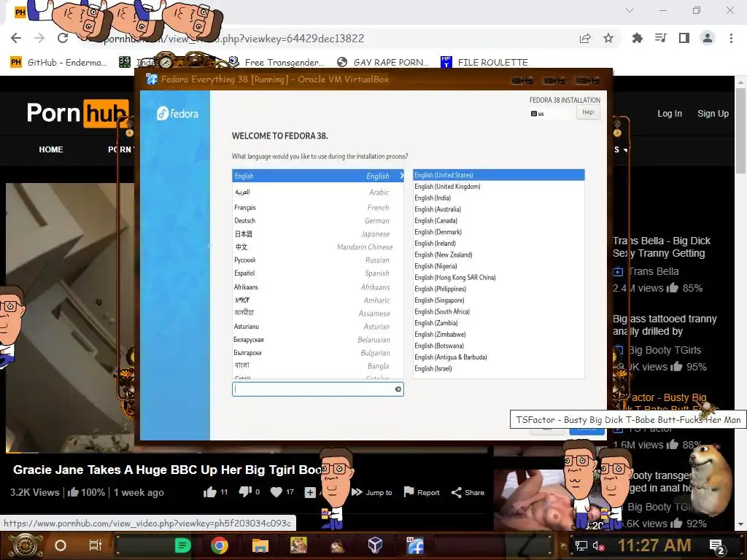Image resolution: width=747 pixels, height=560 pixels.
Task: Choose English (Denmark) locale
Action: (499, 233)
